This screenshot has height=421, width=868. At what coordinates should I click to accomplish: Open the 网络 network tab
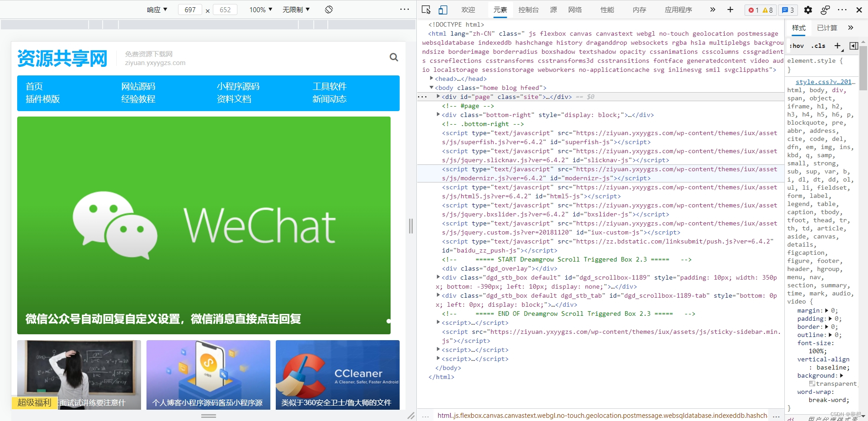[x=575, y=9]
